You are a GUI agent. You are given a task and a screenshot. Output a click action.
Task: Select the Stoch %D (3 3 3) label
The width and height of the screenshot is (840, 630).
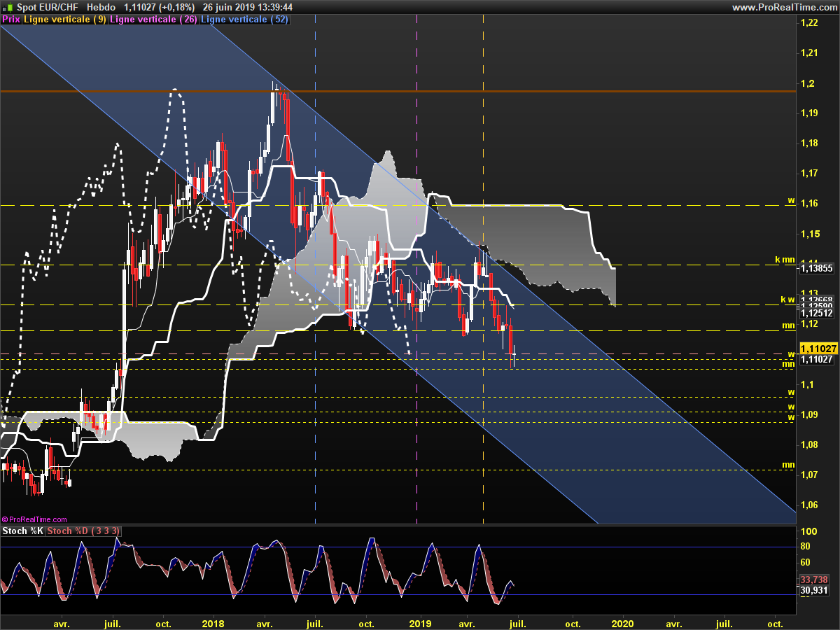click(84, 531)
